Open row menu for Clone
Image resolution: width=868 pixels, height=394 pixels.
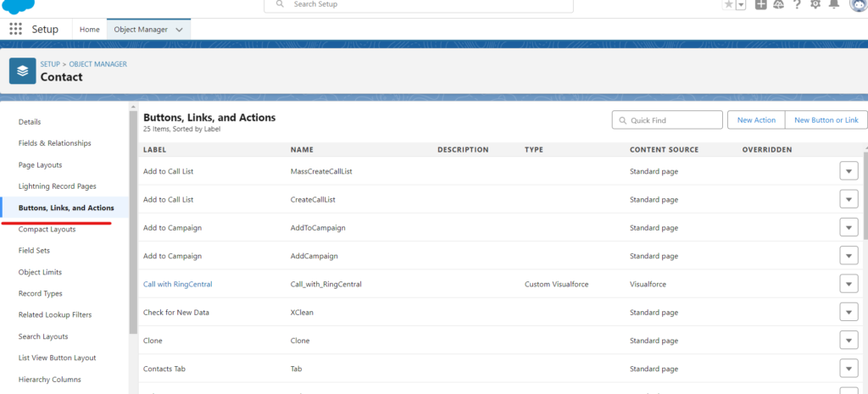tap(849, 341)
